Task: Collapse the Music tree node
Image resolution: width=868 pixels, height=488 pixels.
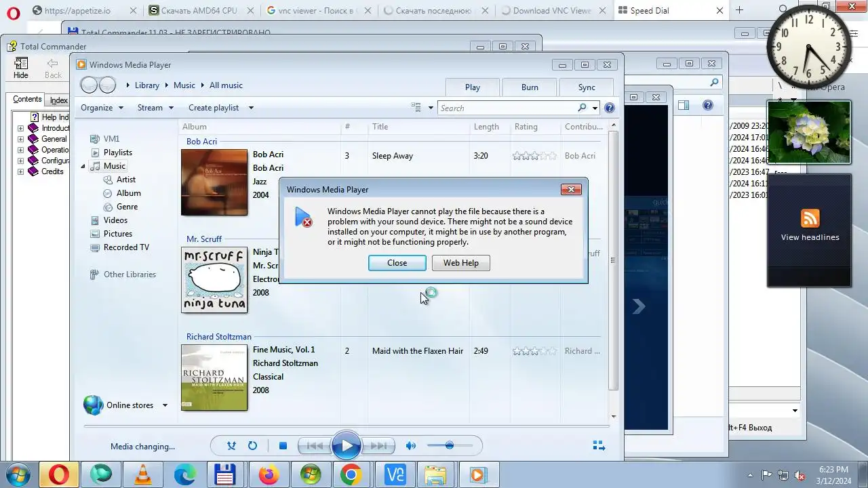Action: click(83, 166)
